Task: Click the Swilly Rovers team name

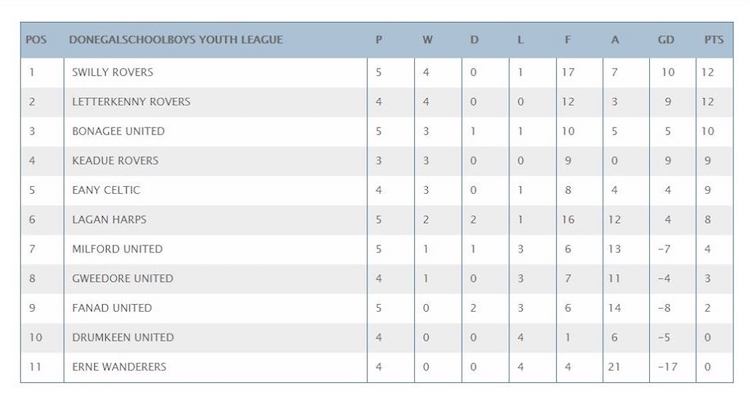Action: [x=112, y=72]
